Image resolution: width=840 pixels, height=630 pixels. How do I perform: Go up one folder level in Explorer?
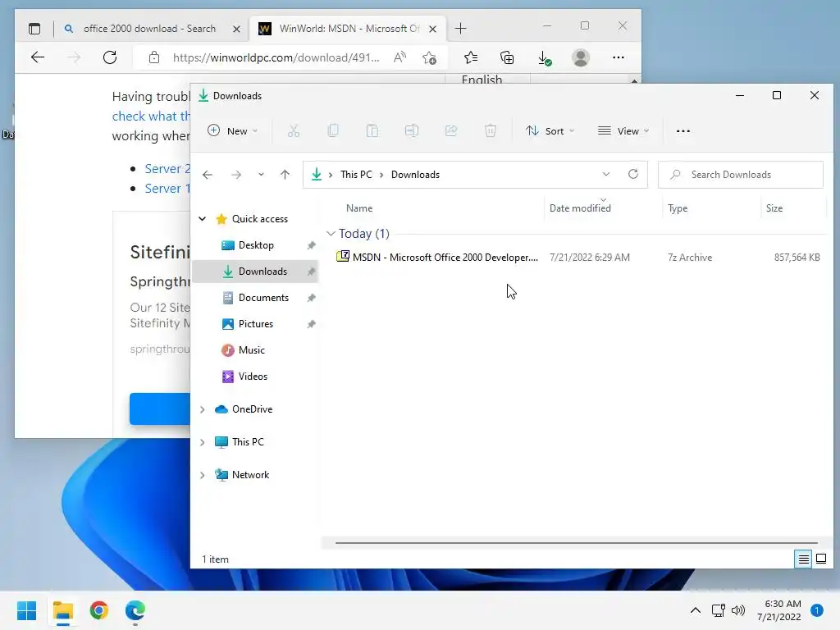pos(285,175)
